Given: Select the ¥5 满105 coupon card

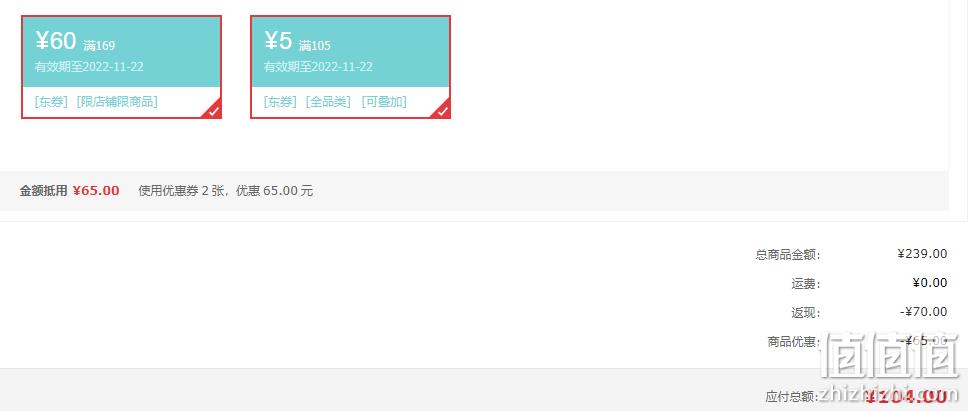Looking at the screenshot, I should tap(351, 67).
